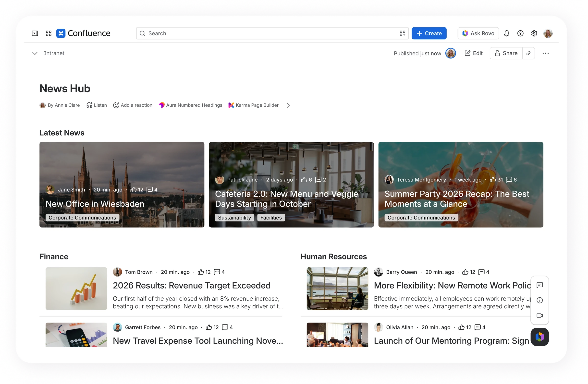This screenshot has height=384, width=588.
Task: Open By Annie Clare author link
Action: tap(60, 105)
